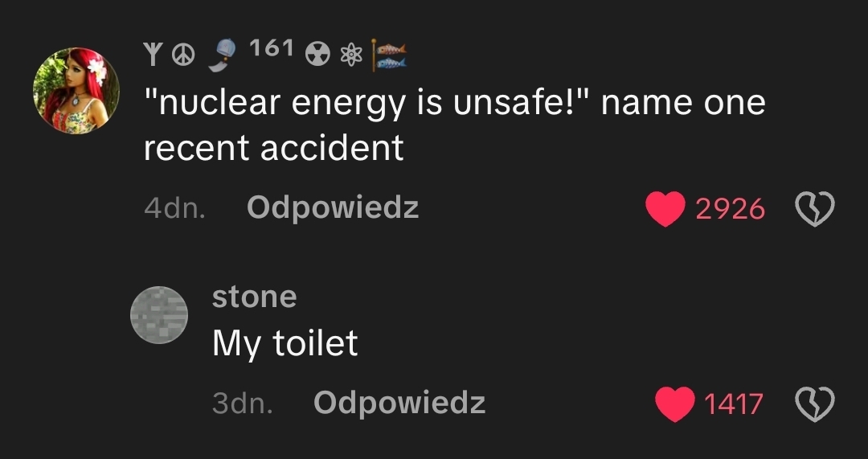Open the red-haired commenter's profile picture

tap(76, 90)
